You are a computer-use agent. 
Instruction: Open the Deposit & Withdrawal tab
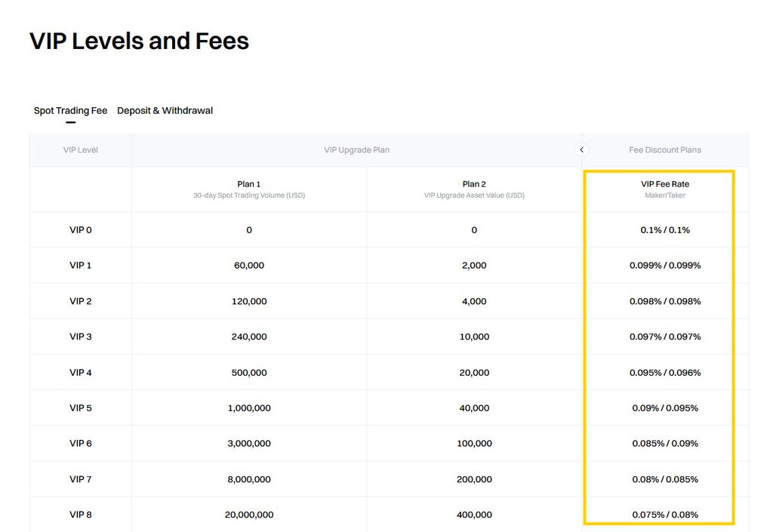pyautogui.click(x=165, y=110)
